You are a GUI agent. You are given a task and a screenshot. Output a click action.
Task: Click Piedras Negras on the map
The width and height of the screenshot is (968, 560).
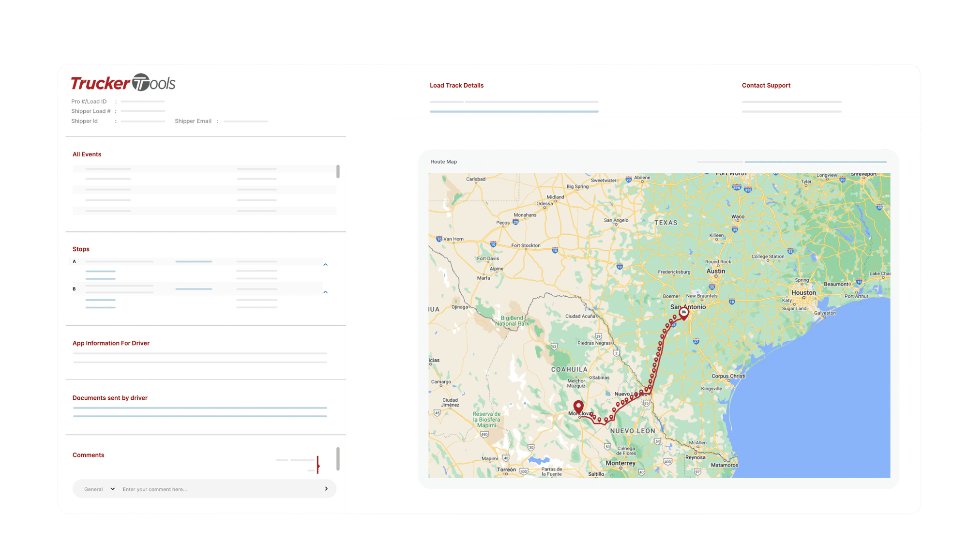point(594,343)
